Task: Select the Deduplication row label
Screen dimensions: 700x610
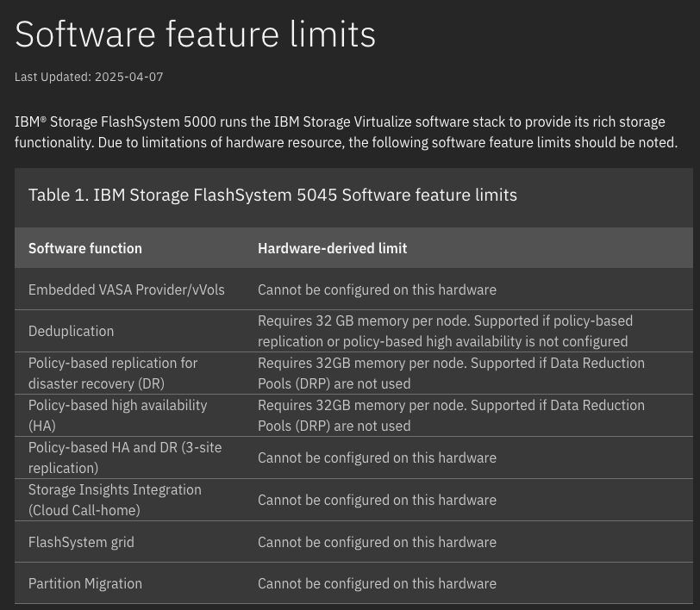Action: [71, 331]
